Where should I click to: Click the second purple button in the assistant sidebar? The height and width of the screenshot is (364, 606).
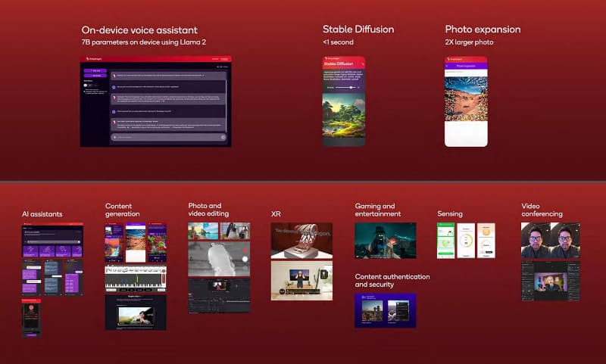tap(95, 76)
